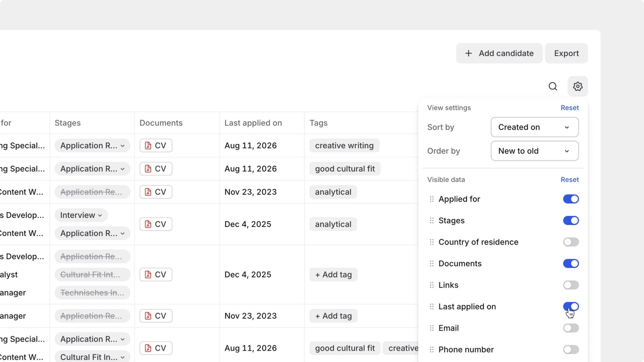Click drag handle next to Stages

coord(431,220)
